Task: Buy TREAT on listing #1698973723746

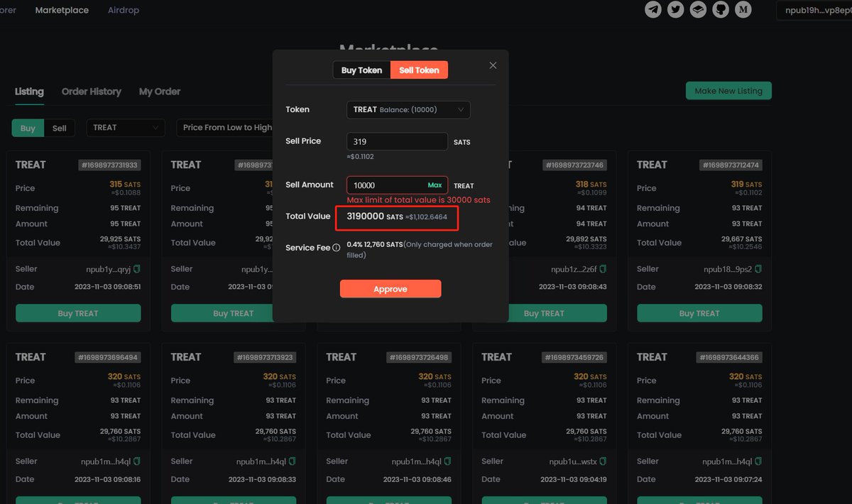Action: 544,313
